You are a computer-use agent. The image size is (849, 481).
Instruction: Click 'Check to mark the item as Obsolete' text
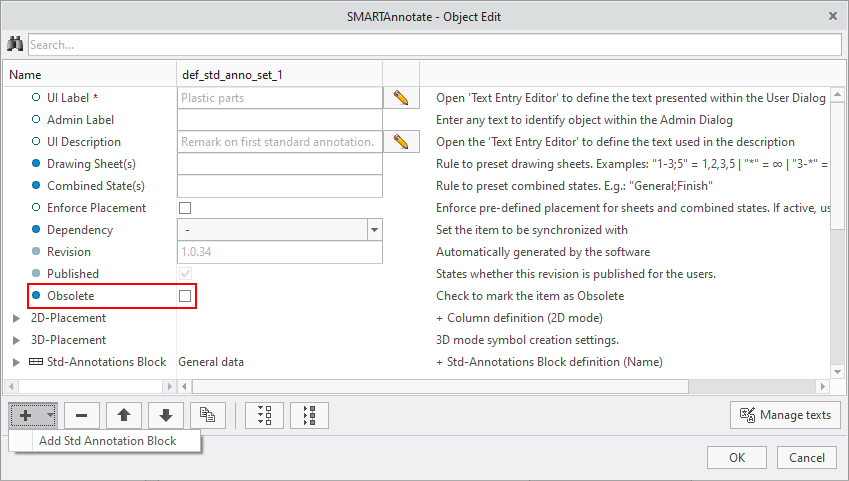[530, 296]
